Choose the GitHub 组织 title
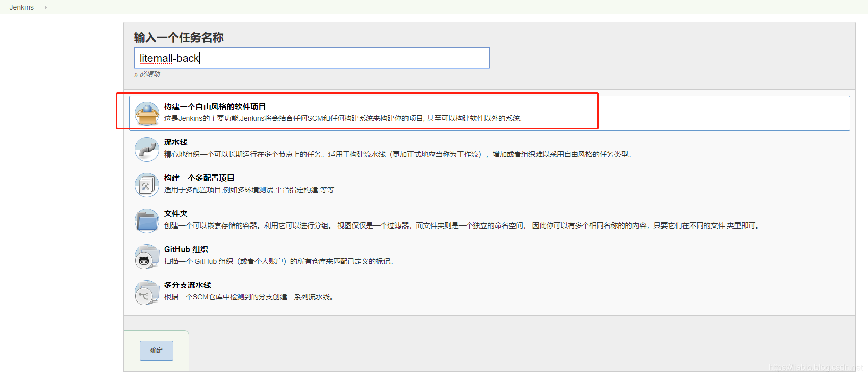This screenshot has width=868, height=377. point(186,249)
